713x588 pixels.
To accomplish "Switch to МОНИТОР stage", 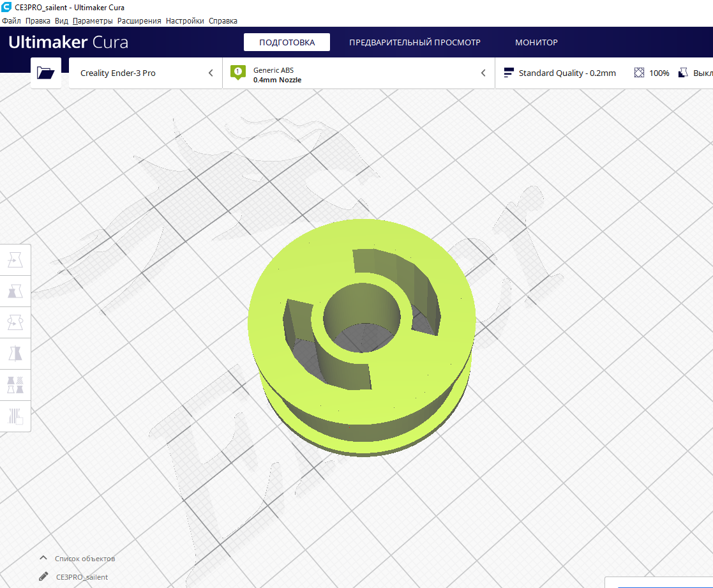I will point(537,42).
